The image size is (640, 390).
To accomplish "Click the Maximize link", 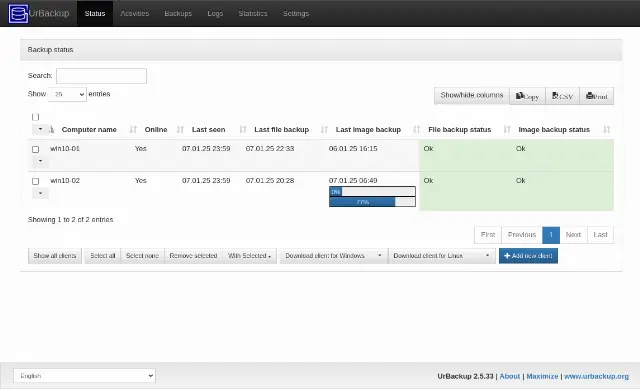I will pyautogui.click(x=542, y=376).
